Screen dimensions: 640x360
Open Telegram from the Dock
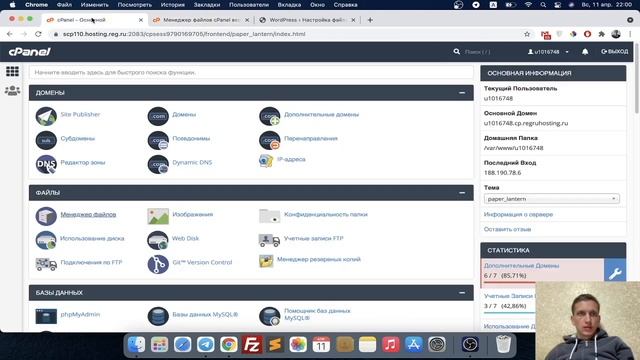[206, 345]
